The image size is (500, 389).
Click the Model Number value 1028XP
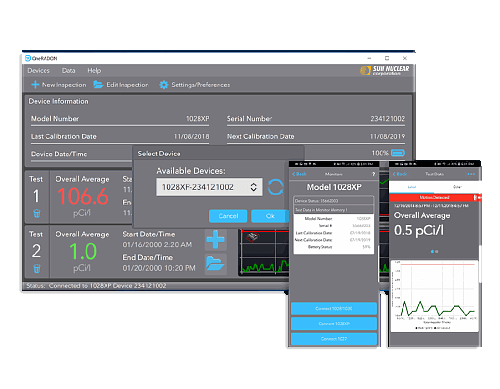click(198, 119)
